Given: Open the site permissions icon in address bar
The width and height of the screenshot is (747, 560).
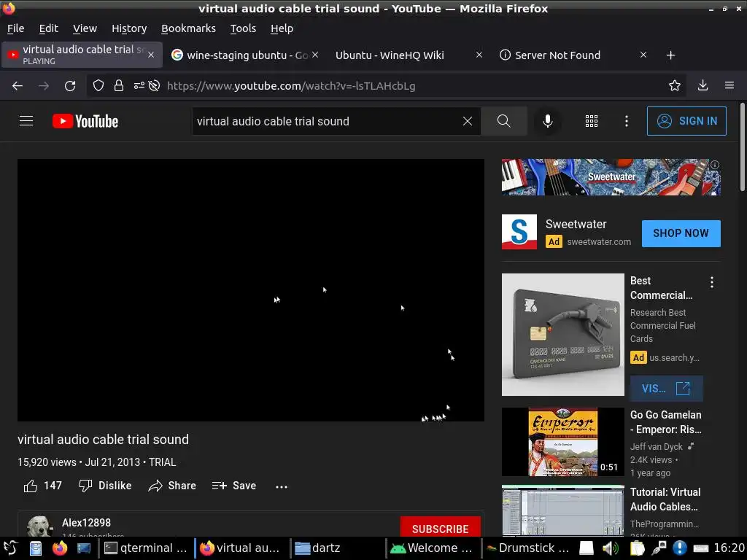Looking at the screenshot, I should click(x=139, y=86).
